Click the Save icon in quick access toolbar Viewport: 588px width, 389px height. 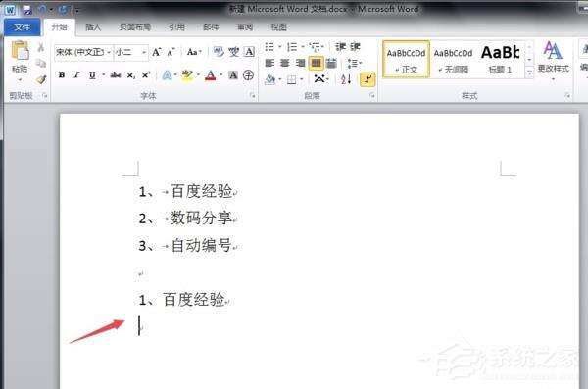pyautogui.click(x=26, y=10)
